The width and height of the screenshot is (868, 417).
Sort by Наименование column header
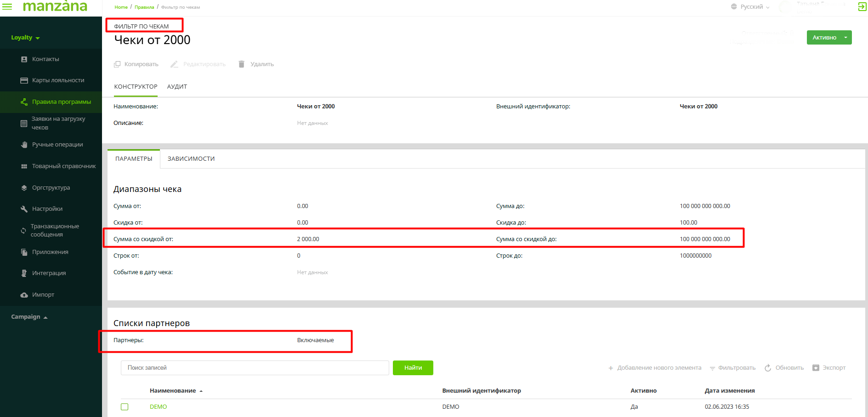pyautogui.click(x=173, y=391)
